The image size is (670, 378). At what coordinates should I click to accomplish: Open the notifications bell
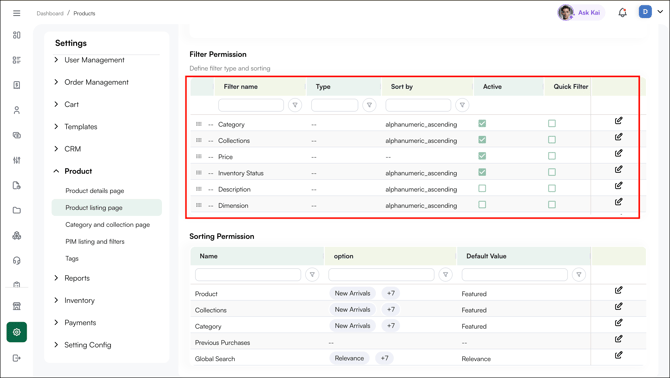point(622,12)
